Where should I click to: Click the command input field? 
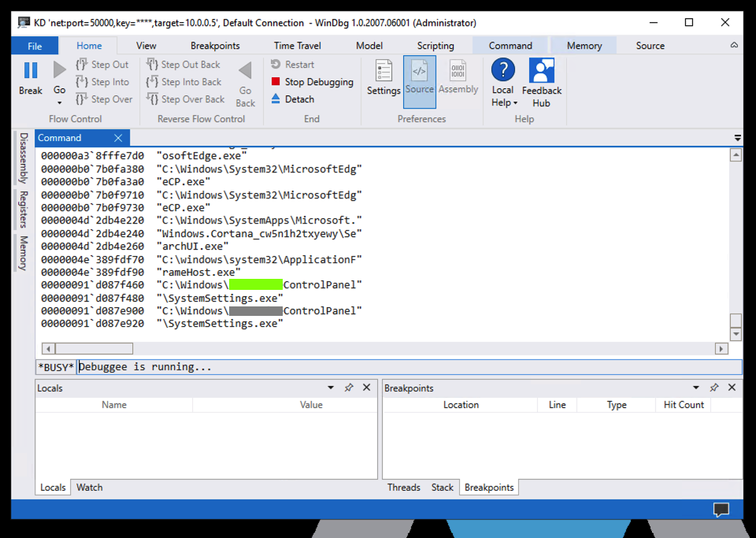pos(409,367)
